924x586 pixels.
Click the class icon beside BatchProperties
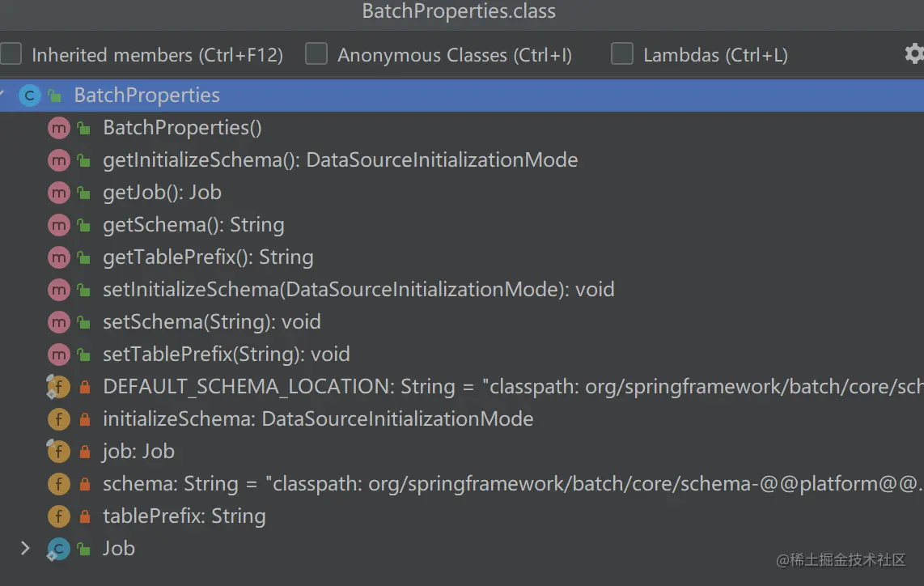click(x=30, y=96)
